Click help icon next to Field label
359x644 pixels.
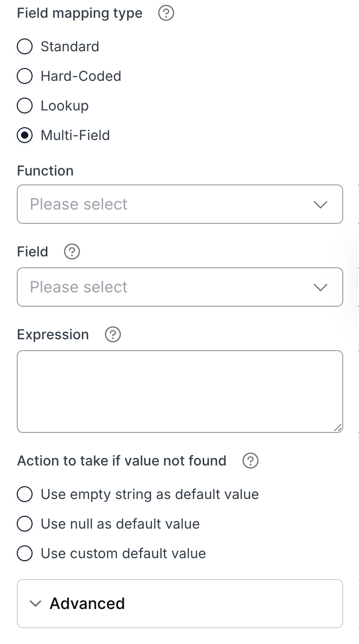click(x=72, y=251)
